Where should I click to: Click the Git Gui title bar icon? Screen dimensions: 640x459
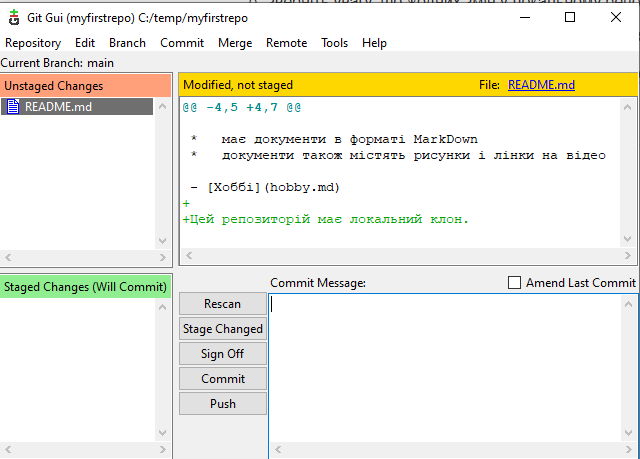tap(14, 17)
